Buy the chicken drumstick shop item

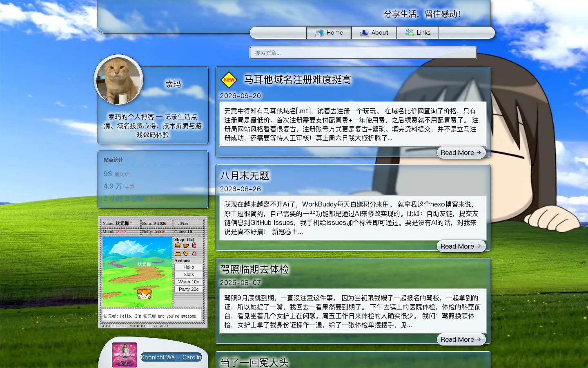pyautogui.click(x=186, y=245)
